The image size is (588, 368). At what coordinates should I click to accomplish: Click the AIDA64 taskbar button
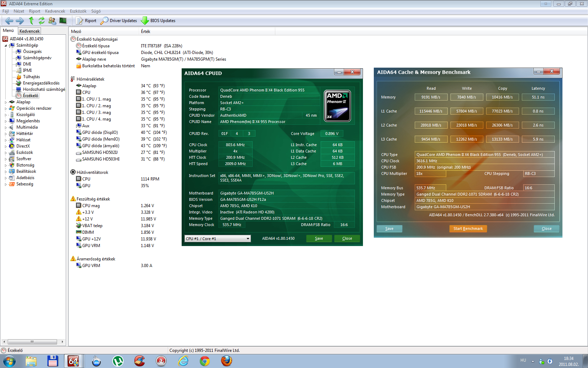(73, 361)
